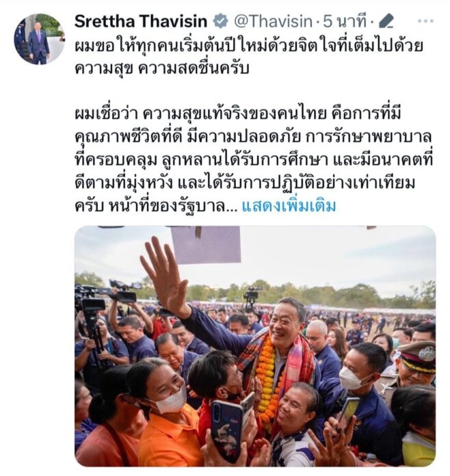450x476 pixels.
Task: Click the officer's cap in the photo
Action: pos(417,357)
